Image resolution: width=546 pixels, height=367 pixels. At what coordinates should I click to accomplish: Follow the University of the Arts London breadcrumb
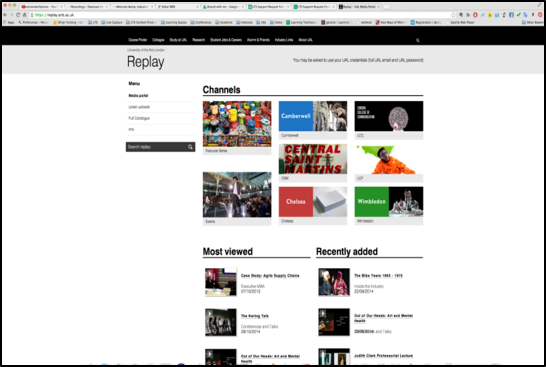tap(146, 50)
